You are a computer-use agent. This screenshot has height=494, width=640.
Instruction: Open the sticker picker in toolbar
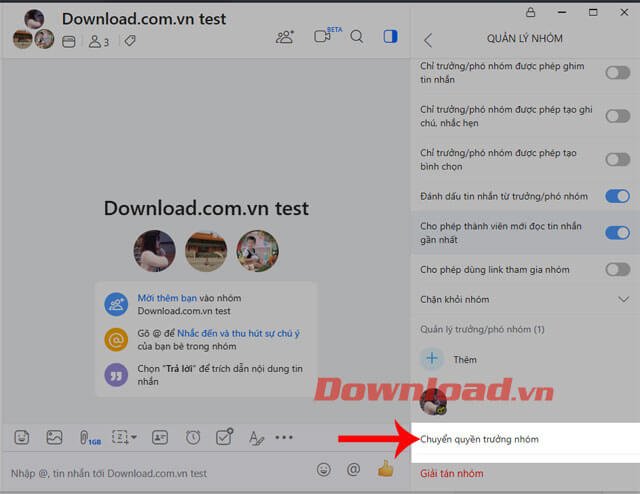(x=22, y=437)
